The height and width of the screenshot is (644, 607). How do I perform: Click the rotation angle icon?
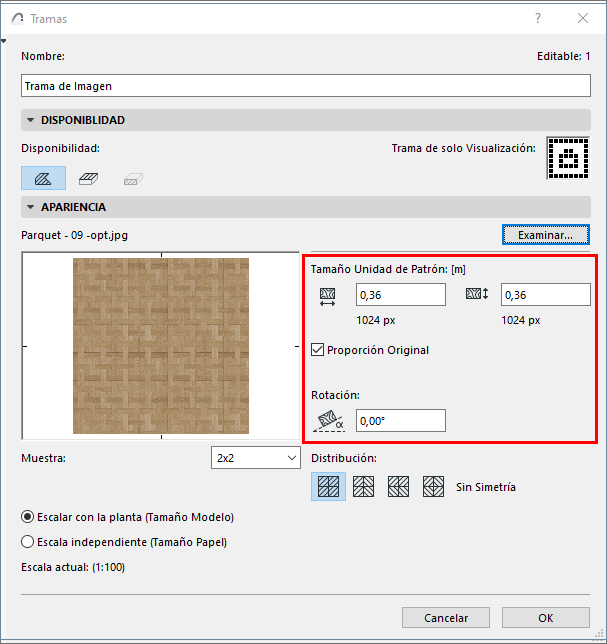click(329, 421)
